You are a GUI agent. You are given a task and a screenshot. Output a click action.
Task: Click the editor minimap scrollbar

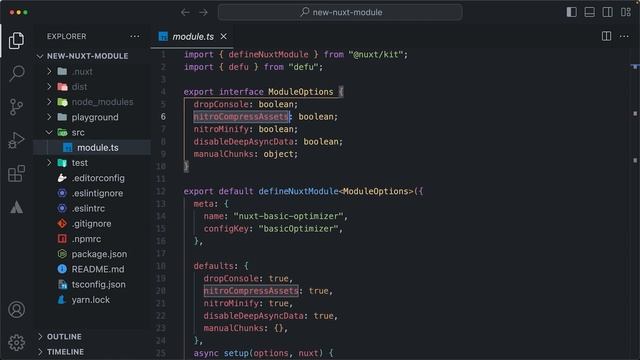point(634,204)
